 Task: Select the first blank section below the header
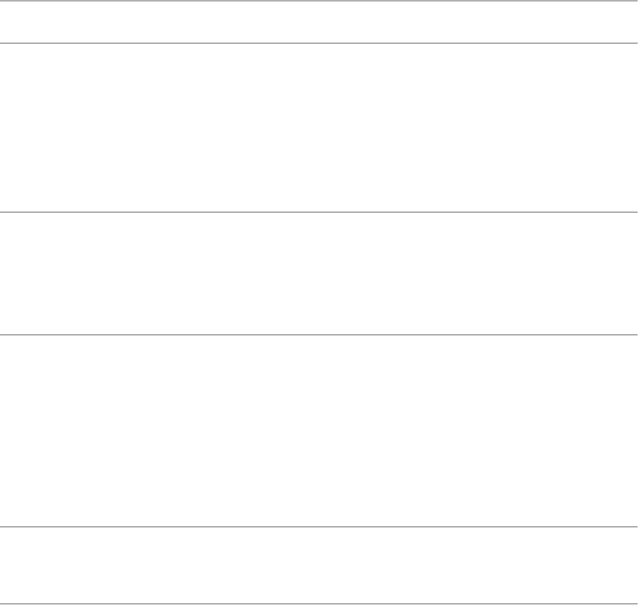[318, 127]
